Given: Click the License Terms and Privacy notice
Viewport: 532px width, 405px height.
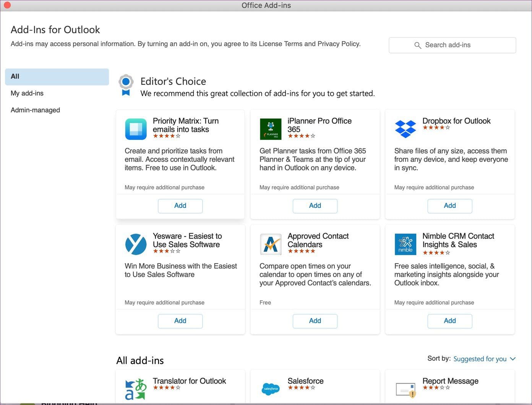Looking at the screenshot, I should tap(186, 44).
